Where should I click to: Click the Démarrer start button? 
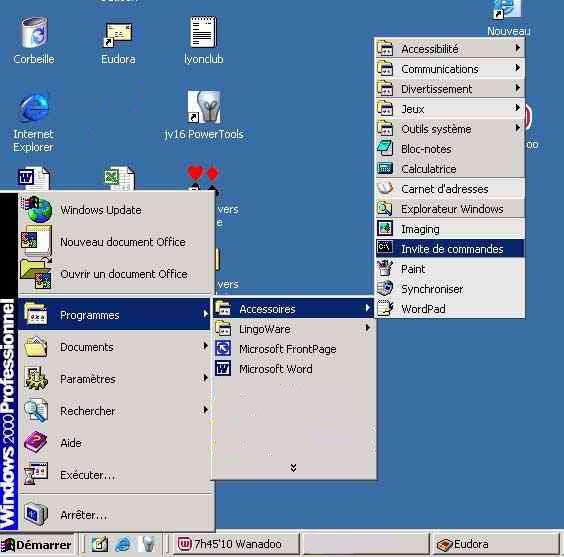point(37,544)
